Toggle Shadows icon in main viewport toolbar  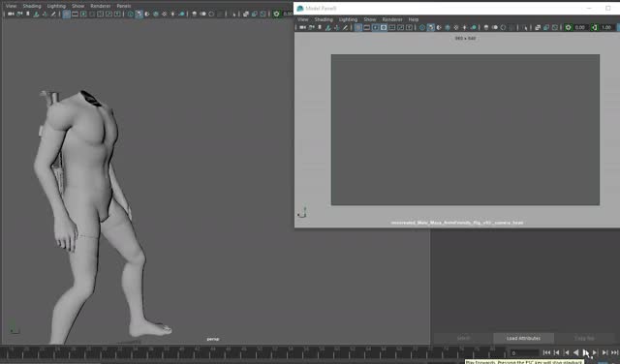181,14
